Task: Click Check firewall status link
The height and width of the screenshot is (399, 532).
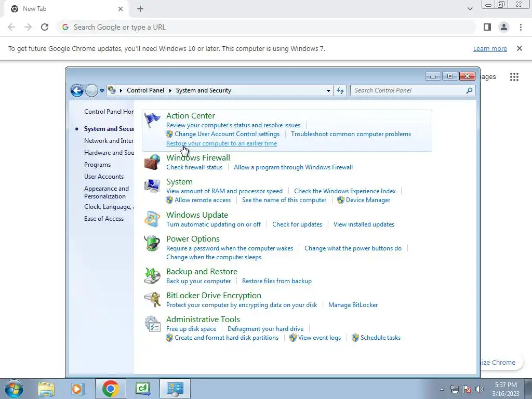Action: [x=194, y=167]
